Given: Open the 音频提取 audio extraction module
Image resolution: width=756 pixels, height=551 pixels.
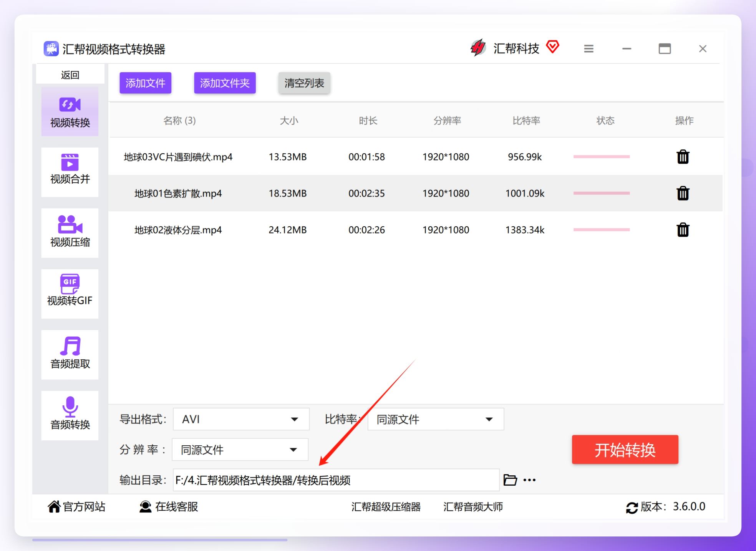Looking at the screenshot, I should (70, 354).
